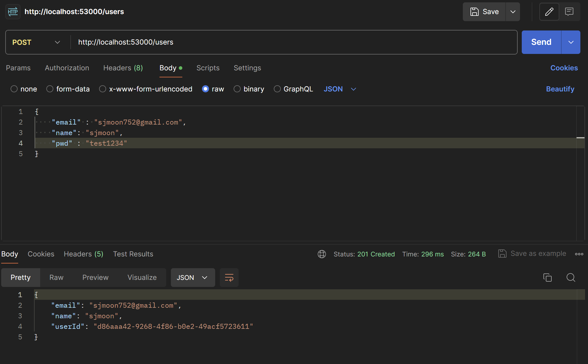Click the request URL input field
Viewport: 588px width, 364px height.
pos(293,42)
